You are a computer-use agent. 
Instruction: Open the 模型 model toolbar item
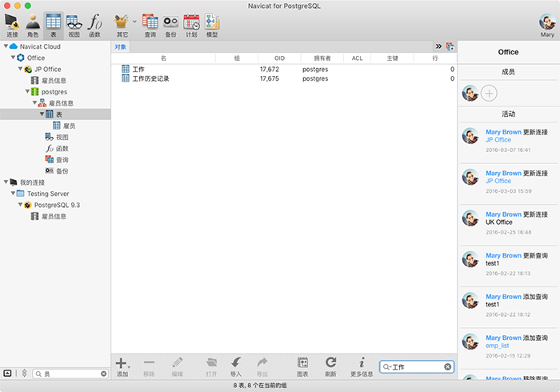coord(212,25)
